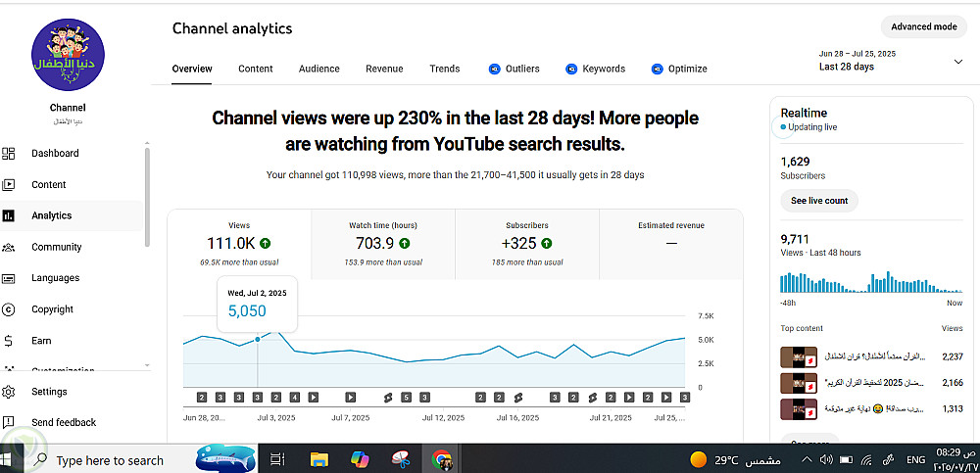The image size is (980, 473).
Task: Click the Advanced mode button
Action: pos(923,26)
